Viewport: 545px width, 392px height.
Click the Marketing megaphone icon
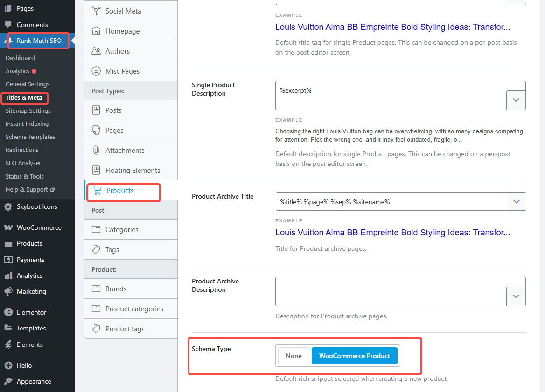(x=8, y=291)
